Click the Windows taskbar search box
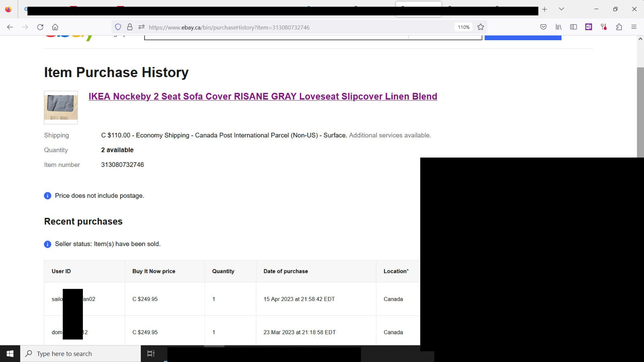 (x=80, y=354)
